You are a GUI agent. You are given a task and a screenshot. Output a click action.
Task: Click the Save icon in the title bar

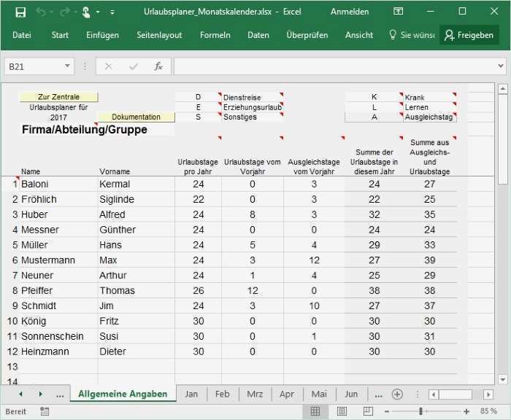[x=20, y=12]
